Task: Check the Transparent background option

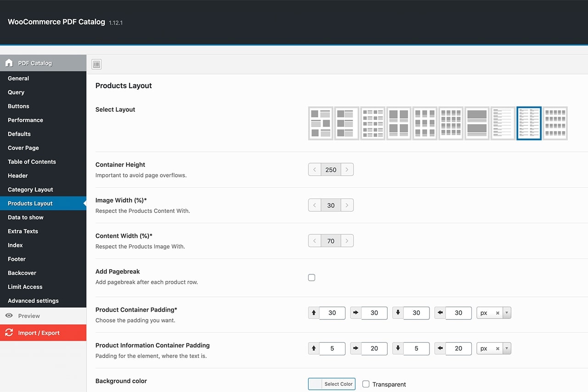Action: pos(365,384)
